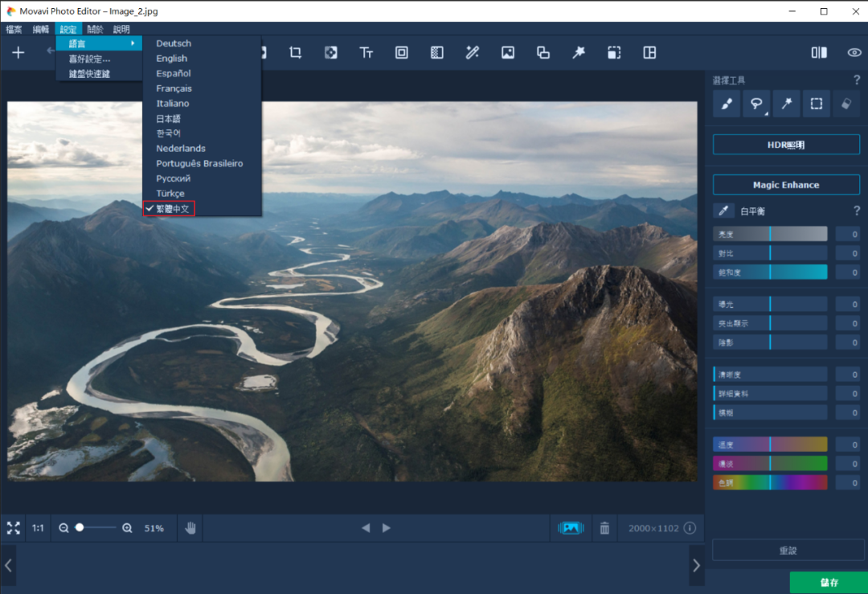Open the 編輯 menu
Image resolution: width=868 pixels, height=594 pixels.
coord(40,30)
